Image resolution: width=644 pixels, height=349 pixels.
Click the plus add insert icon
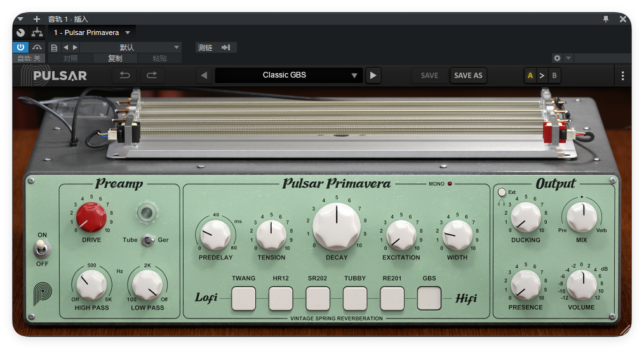[37, 19]
